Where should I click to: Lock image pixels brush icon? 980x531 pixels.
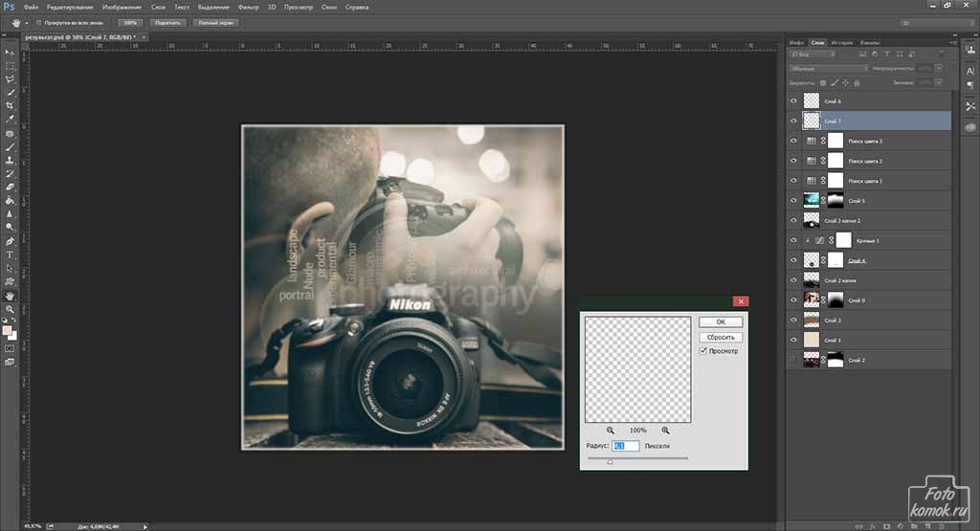point(834,82)
